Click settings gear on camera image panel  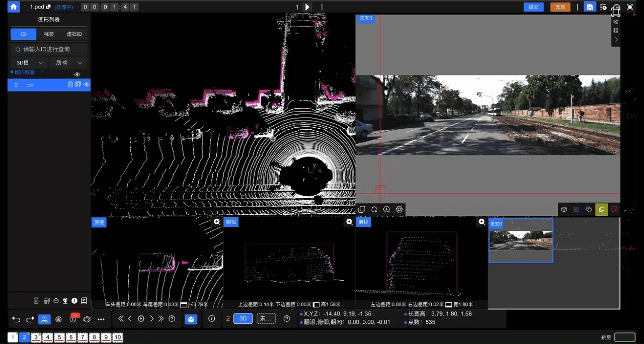399,209
